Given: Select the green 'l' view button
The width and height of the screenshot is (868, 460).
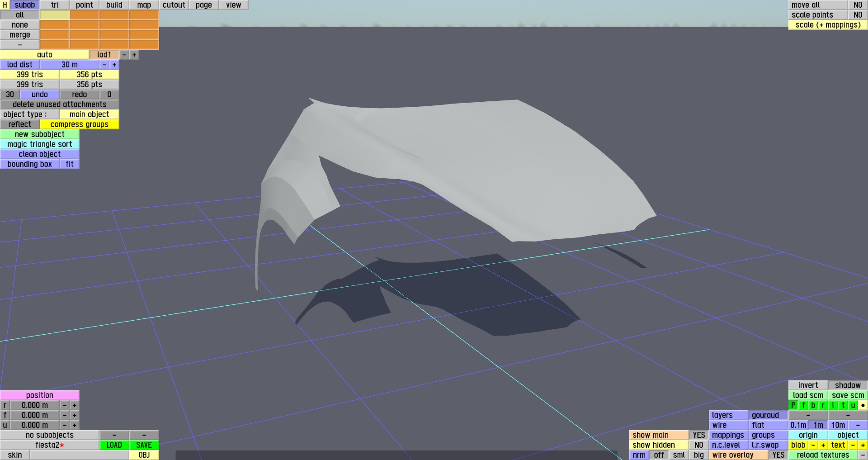Looking at the screenshot, I should (x=833, y=405).
